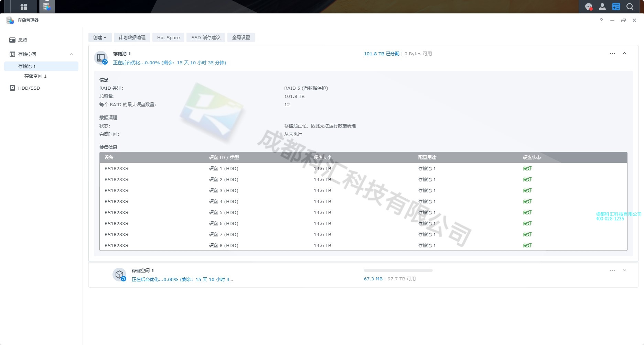Click the RAID 5 (有数据保护) value
644x345 pixels.
(x=306, y=88)
